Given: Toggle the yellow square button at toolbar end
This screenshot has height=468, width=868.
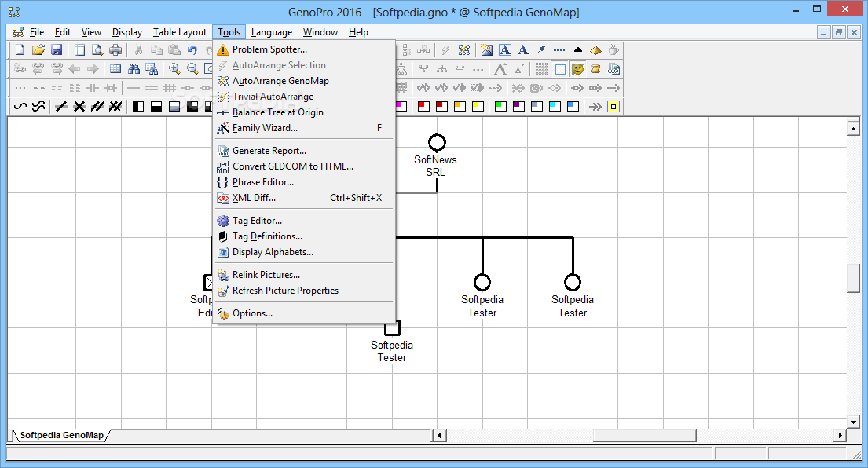Looking at the screenshot, I should [x=613, y=106].
